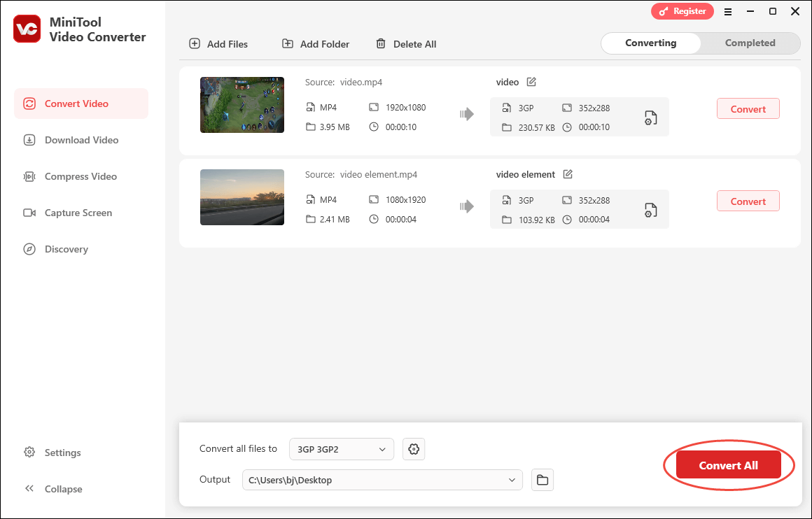Viewport: 812px width, 519px height.
Task: Click the 3.95 MB folder icon
Action: 310,127
